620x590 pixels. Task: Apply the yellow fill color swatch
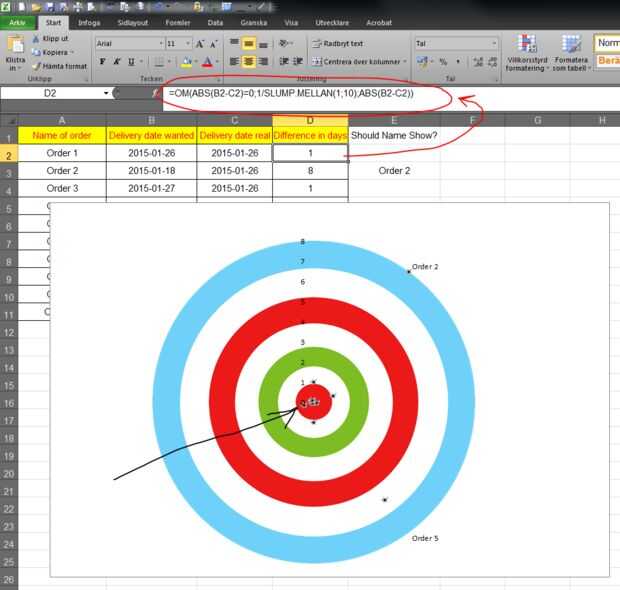187,62
